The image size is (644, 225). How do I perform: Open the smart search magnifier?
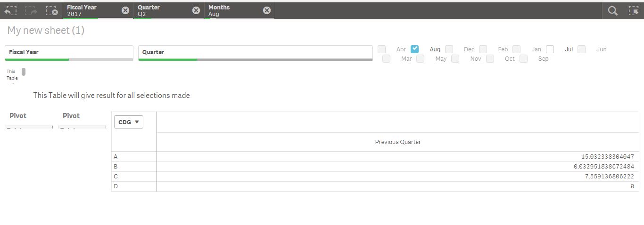613,10
